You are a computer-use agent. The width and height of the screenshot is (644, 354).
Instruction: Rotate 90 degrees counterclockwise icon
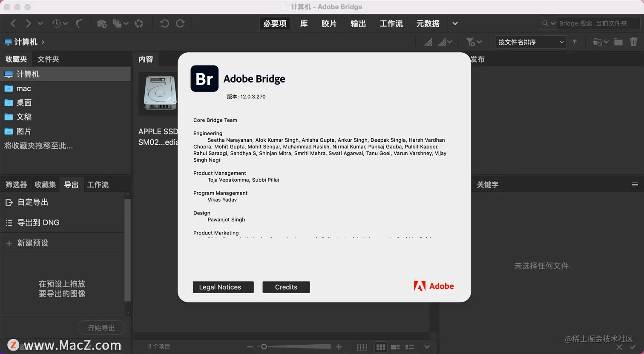[x=164, y=23]
